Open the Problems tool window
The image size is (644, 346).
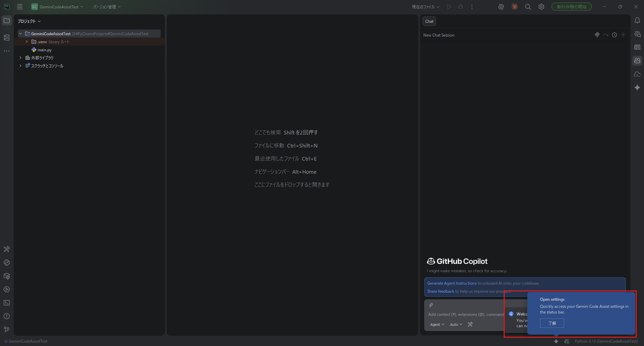click(x=7, y=316)
